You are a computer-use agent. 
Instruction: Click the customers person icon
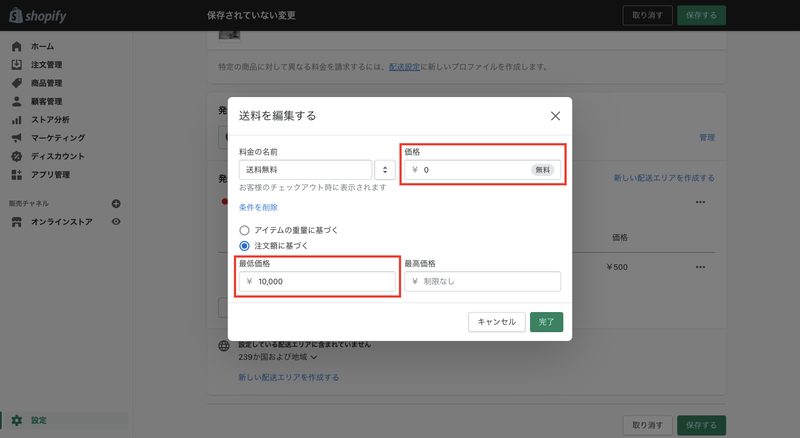tap(16, 102)
